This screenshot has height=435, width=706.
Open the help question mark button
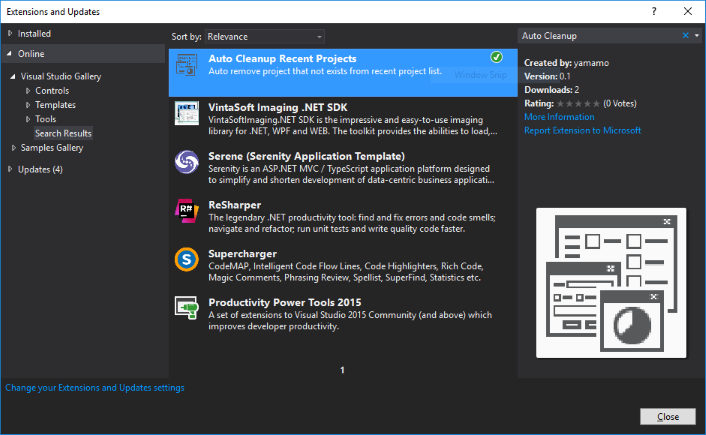point(654,11)
